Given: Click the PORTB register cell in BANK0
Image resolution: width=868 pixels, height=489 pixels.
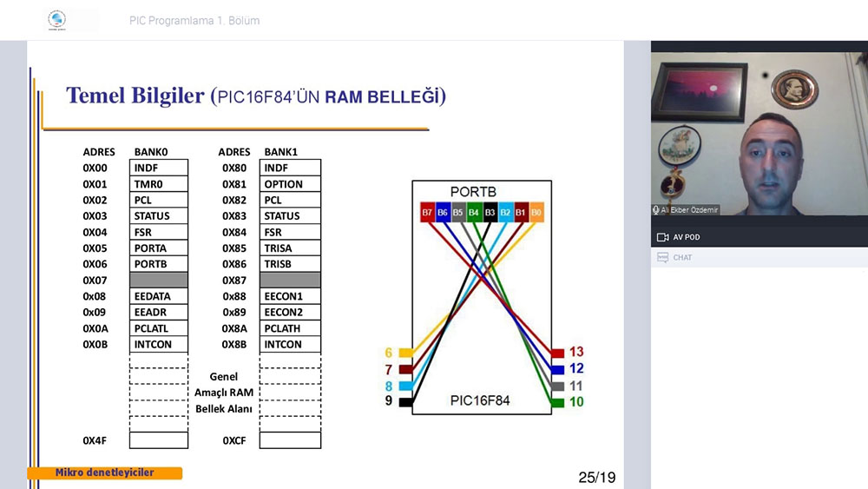Looking at the screenshot, I should 159,264.
